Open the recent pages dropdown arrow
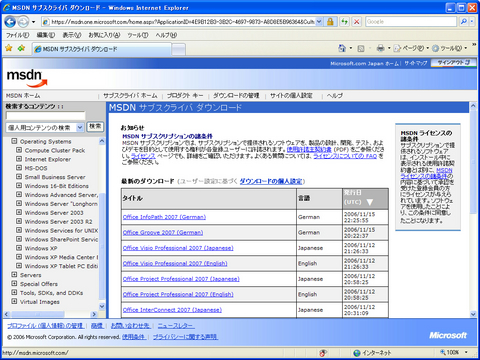The height and width of the screenshot is (360, 480). coord(33,22)
